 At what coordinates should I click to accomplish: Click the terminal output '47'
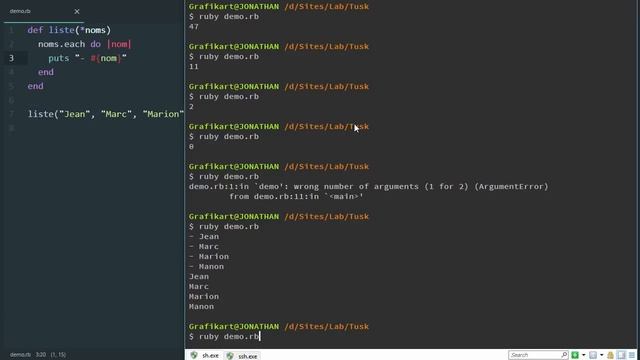click(193, 27)
